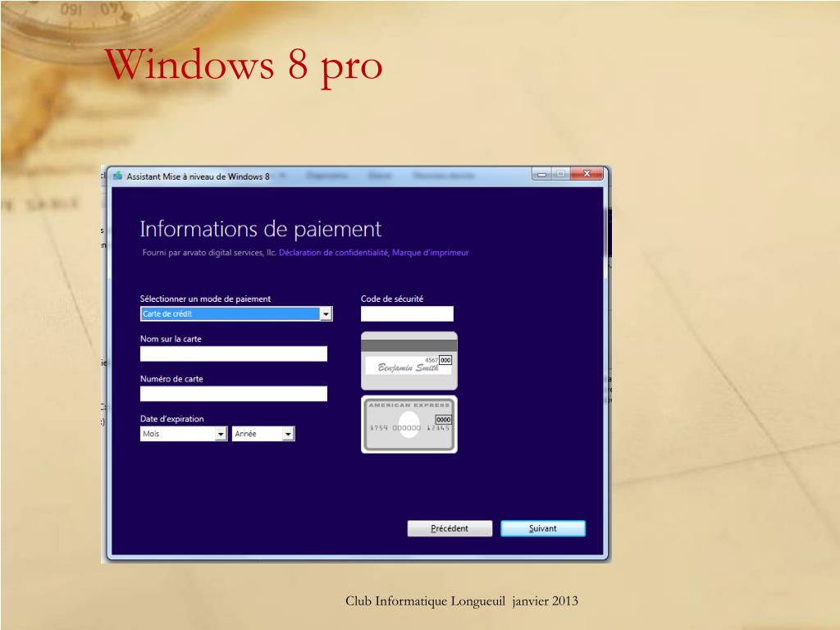Click 'Informations de paiement' heading

pyautogui.click(x=260, y=230)
